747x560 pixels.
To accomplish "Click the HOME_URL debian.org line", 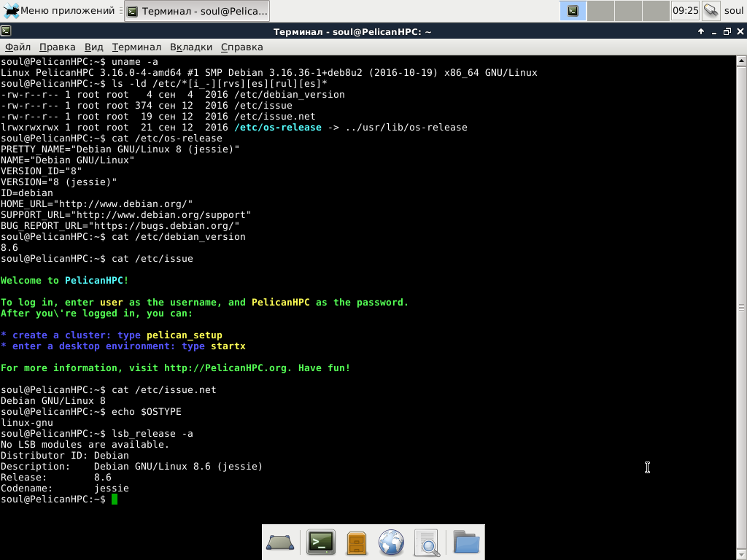I will pos(97,204).
